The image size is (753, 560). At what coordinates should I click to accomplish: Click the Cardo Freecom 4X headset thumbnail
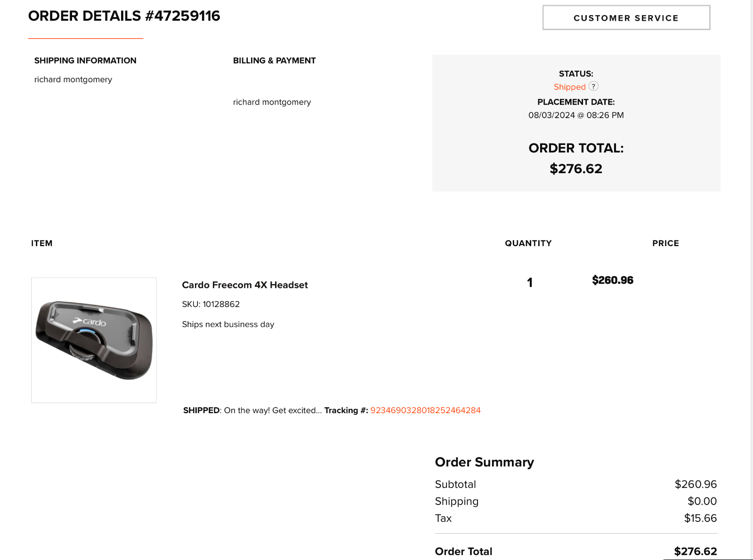[x=94, y=340]
